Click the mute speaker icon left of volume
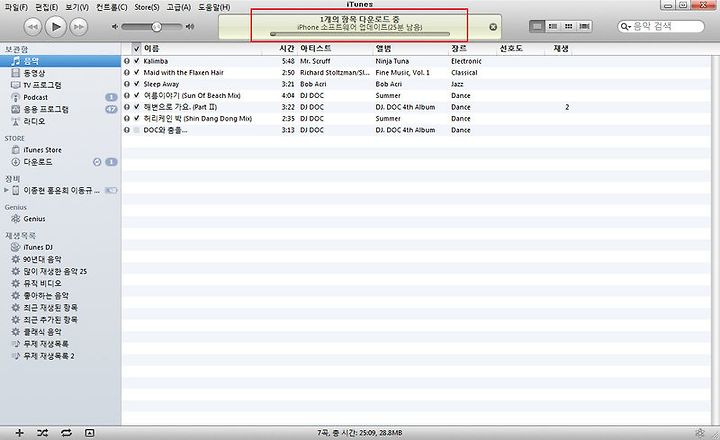This screenshot has width=720, height=440. coord(115,27)
